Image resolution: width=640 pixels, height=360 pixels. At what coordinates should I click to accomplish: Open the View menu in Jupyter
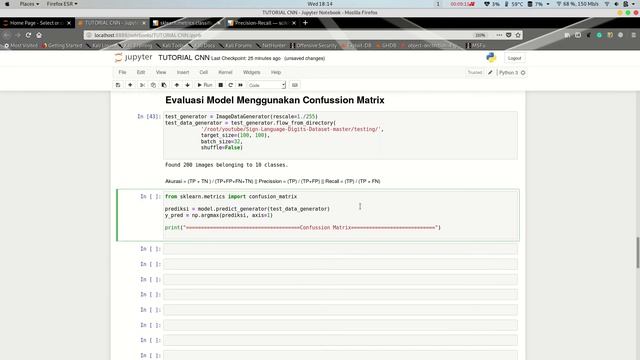point(161,72)
